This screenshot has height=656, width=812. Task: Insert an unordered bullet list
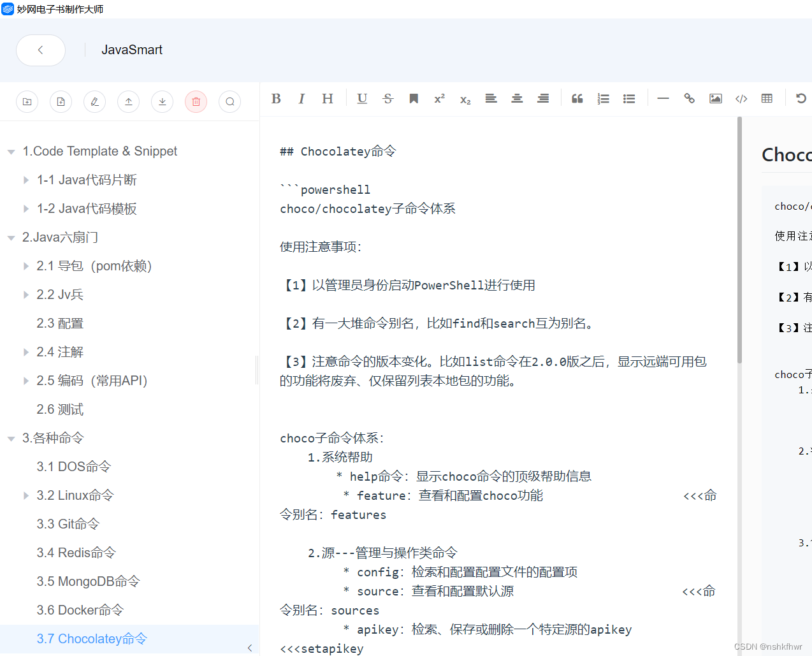tap(629, 98)
